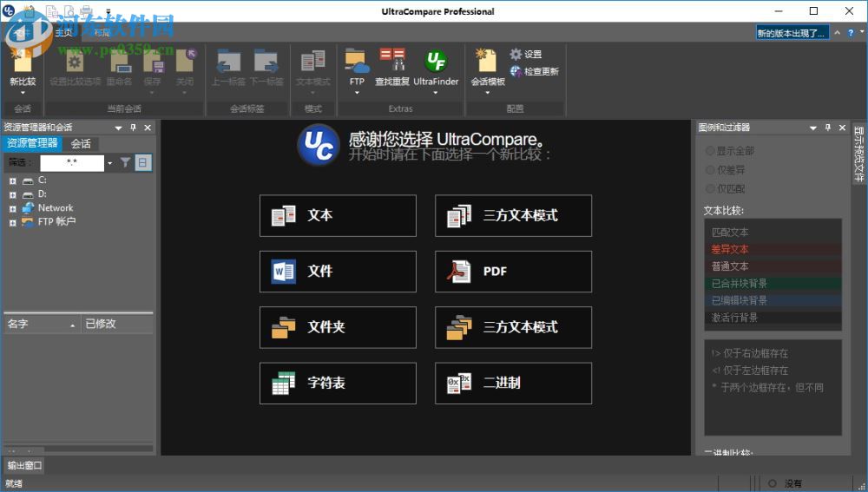Toggle the explorer split-view layout icon
Screen dimensions: 868x492
click(x=143, y=163)
